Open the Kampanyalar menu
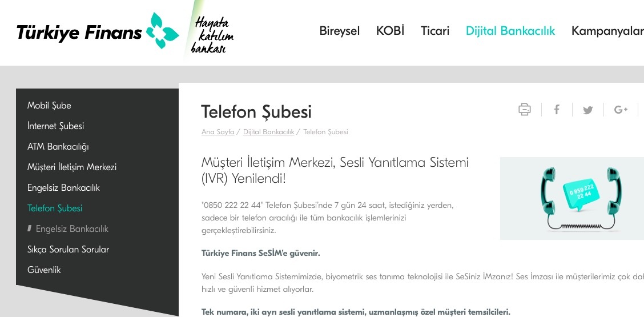The width and height of the screenshot is (644, 317). 607,31
